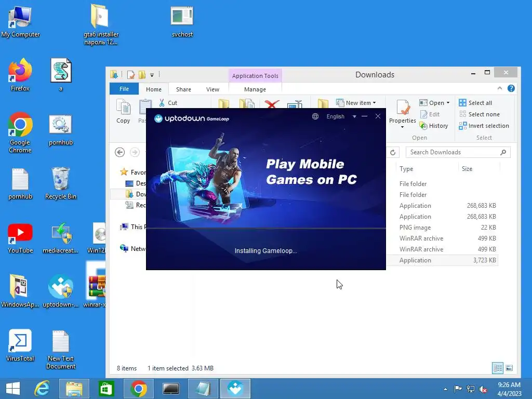Image resolution: width=532 pixels, height=399 pixels.
Task: Select the New Text Document icon
Action: click(61, 350)
